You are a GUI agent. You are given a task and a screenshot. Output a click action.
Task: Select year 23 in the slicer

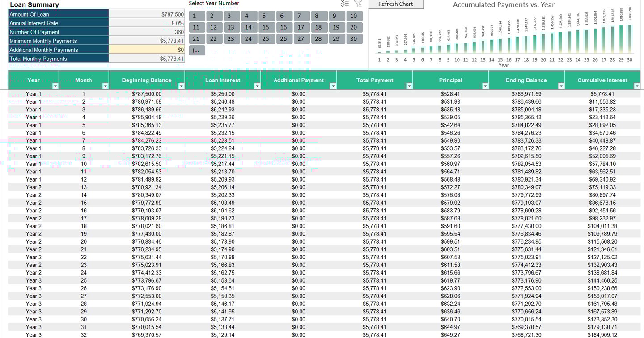tap(231, 39)
